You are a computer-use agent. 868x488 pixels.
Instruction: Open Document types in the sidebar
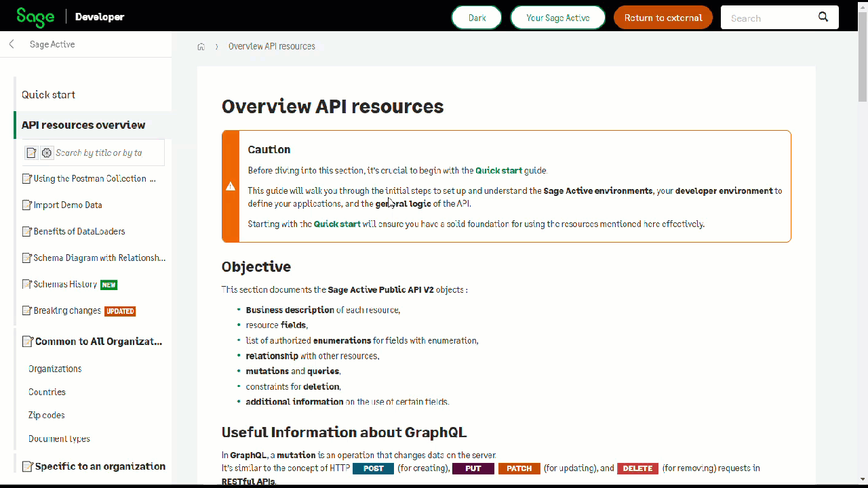(x=59, y=439)
